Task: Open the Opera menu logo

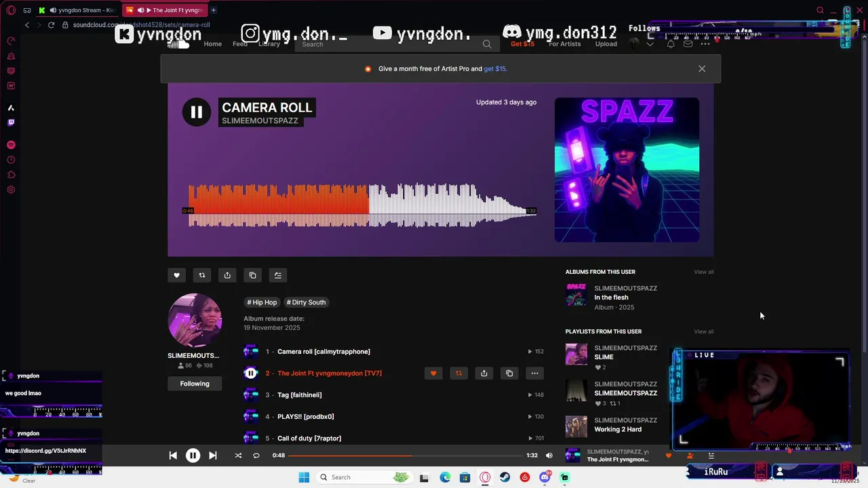Action: [11, 10]
